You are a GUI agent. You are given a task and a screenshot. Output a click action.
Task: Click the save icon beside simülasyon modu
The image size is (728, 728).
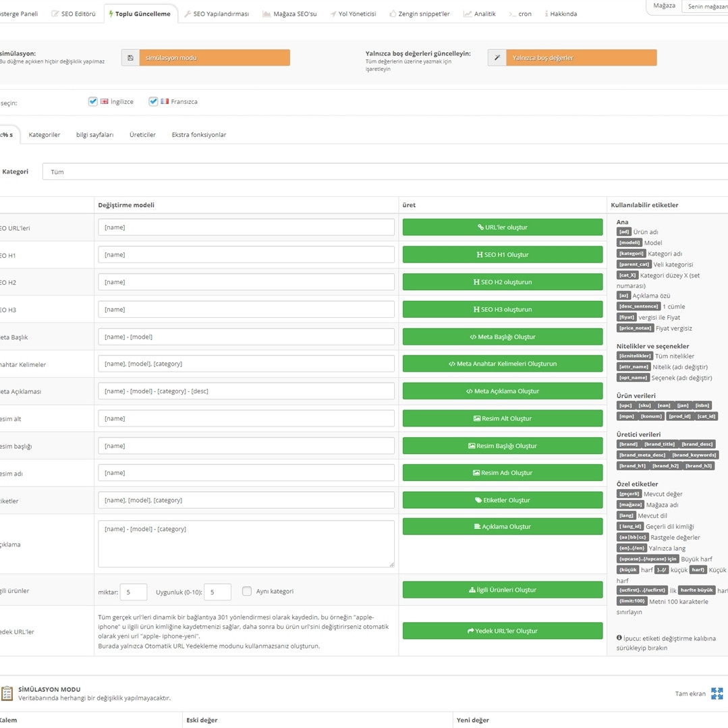click(x=130, y=57)
